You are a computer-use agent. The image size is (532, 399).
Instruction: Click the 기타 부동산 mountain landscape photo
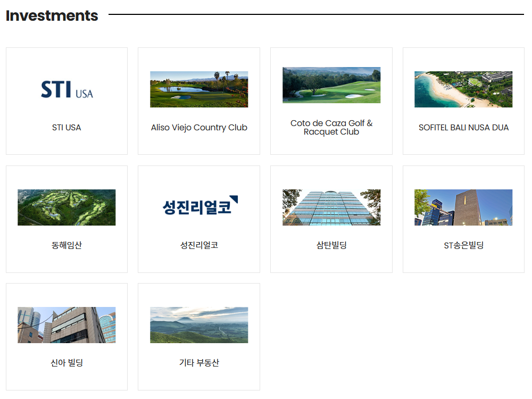point(199,325)
